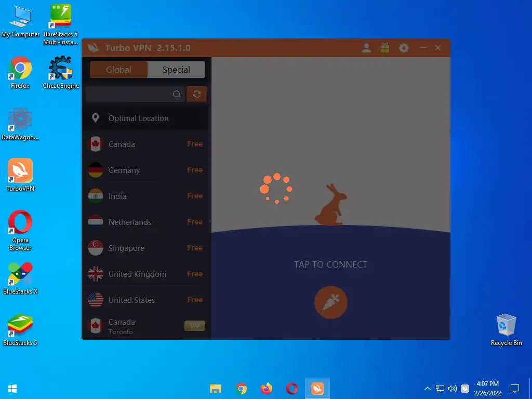
Task: Click the location pin icon
Action: coord(96,118)
